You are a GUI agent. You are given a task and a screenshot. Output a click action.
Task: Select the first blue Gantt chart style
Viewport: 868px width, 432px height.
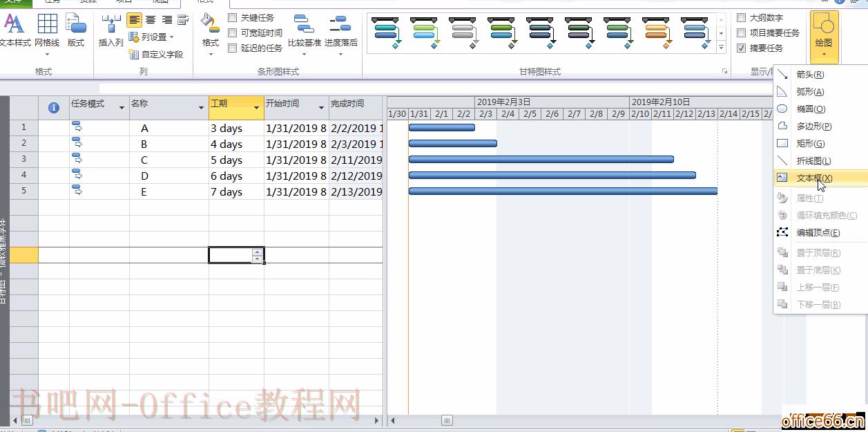(x=386, y=32)
